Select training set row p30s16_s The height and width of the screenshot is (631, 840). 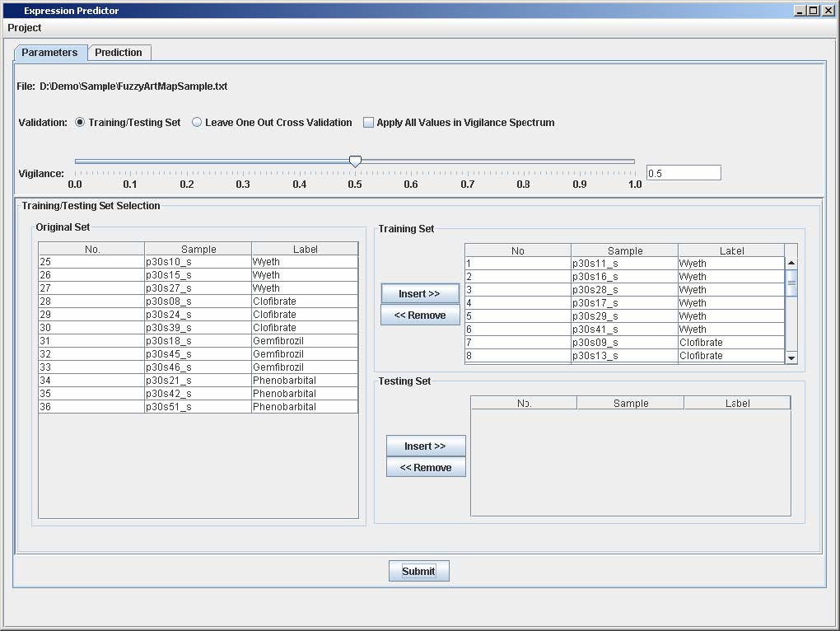[624, 277]
